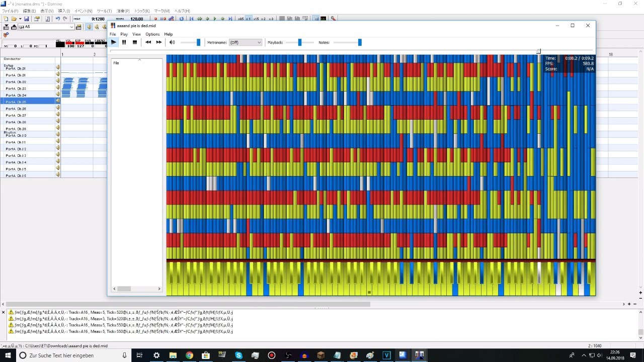This screenshot has width=644, height=362.
Task: Click the Windows Start button
Action: click(7, 355)
